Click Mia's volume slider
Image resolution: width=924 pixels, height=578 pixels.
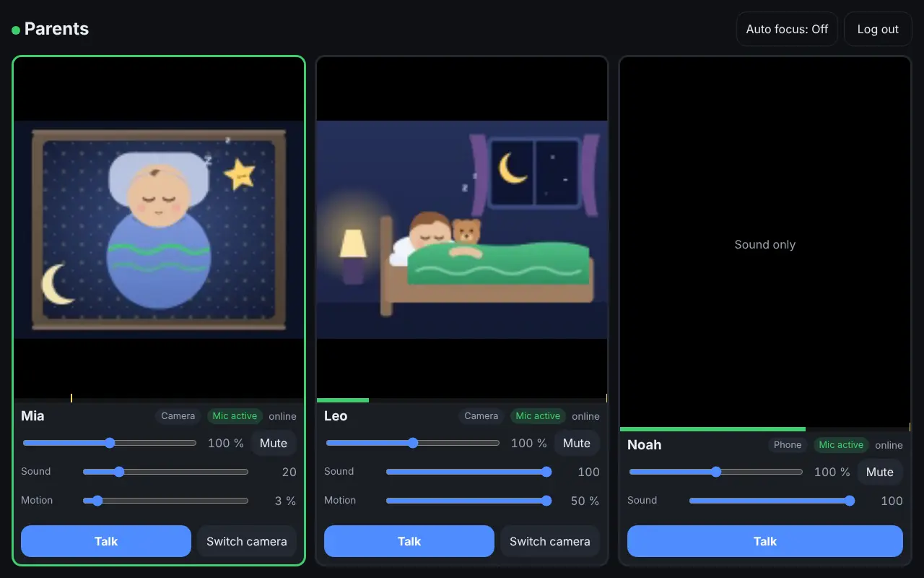click(x=110, y=443)
